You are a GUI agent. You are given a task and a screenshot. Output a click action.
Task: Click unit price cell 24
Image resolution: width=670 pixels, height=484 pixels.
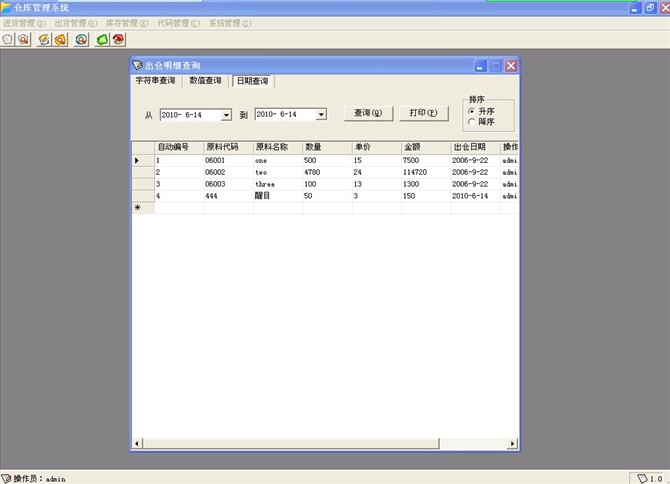tap(377, 173)
